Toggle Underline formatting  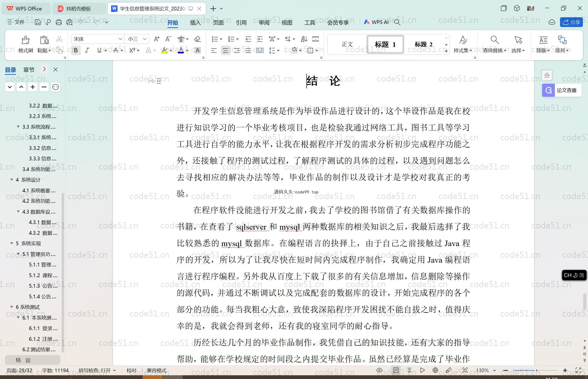pos(99,50)
